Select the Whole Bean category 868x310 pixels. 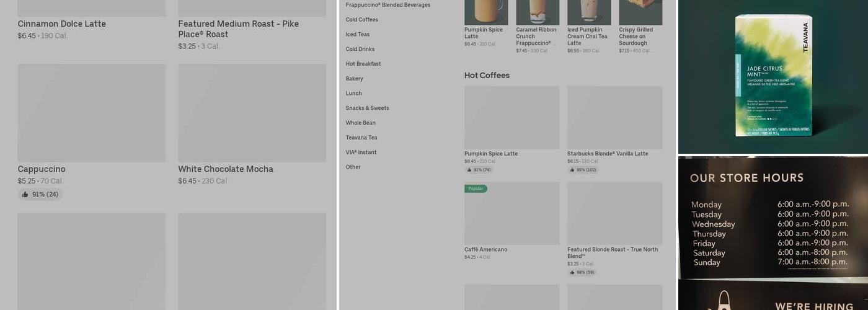tap(360, 123)
